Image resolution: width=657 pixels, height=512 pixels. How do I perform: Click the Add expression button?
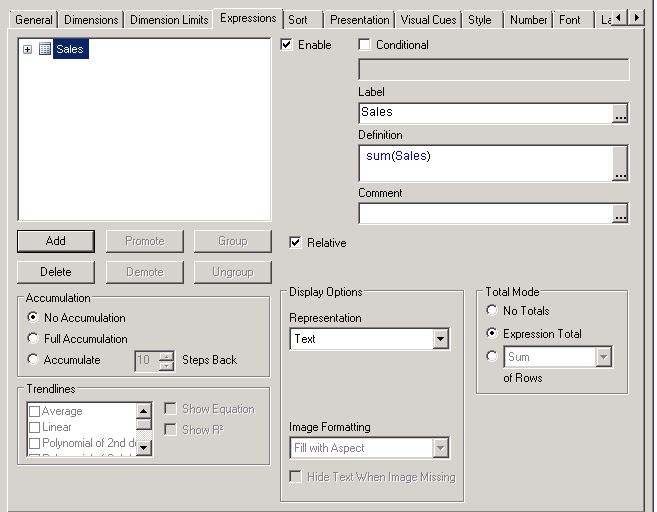pos(56,241)
